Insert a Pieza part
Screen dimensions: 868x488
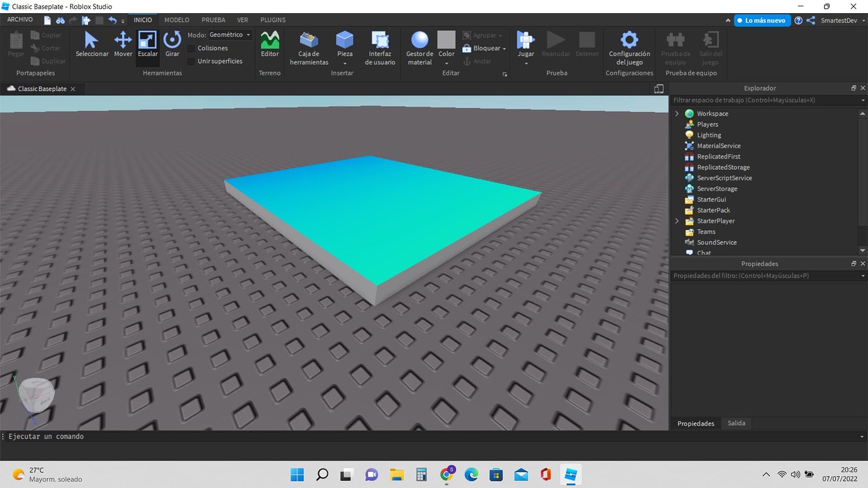[344, 44]
